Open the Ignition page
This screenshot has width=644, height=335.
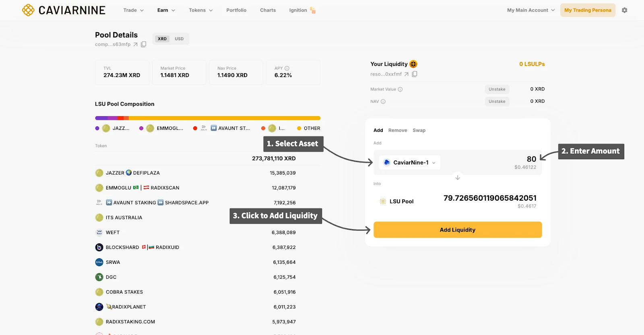pos(298,10)
